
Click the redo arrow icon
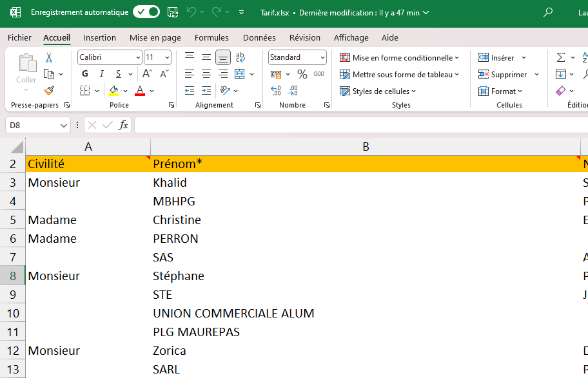tap(217, 12)
